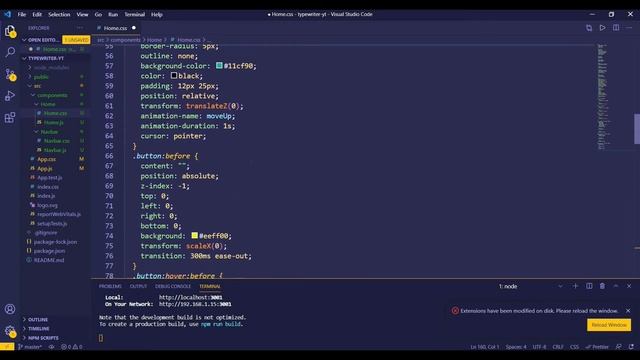Open the Go menu

pyautogui.click(x=98, y=14)
